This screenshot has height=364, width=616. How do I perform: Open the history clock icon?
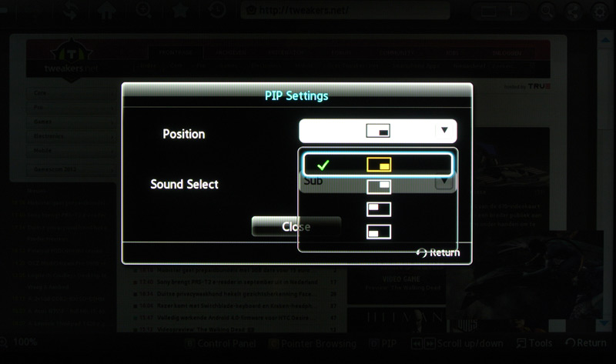coord(216,10)
